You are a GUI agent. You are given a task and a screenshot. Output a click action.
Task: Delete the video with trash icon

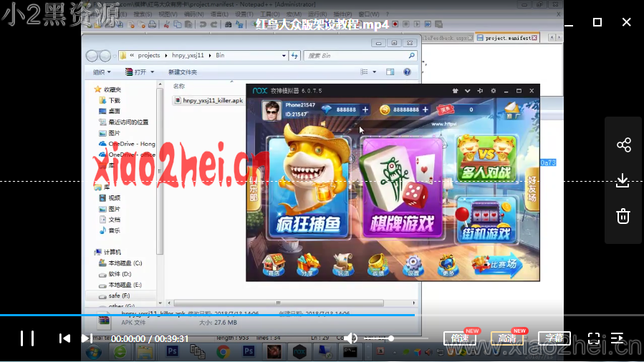click(x=623, y=216)
